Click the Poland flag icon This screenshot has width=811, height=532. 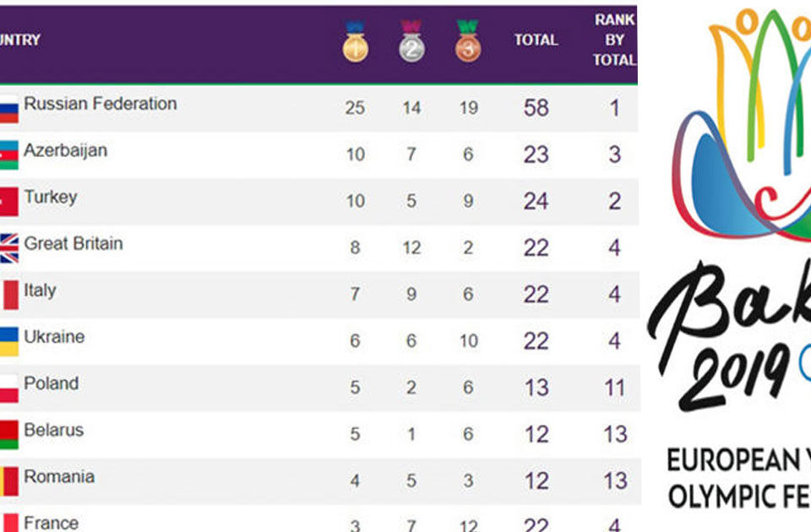coord(8,388)
